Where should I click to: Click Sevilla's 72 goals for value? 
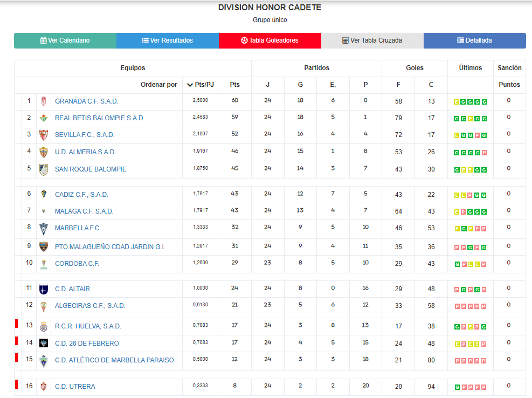click(x=398, y=135)
